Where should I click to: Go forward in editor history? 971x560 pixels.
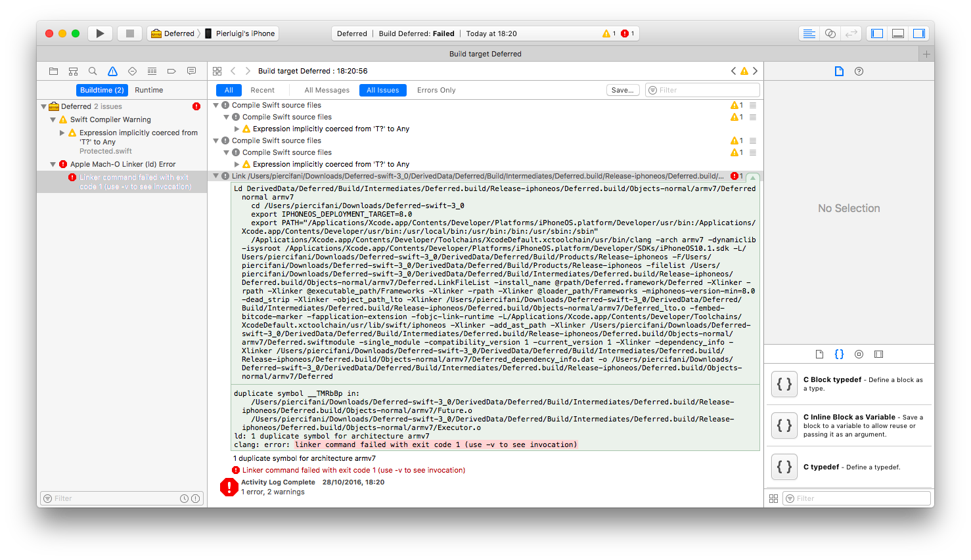tap(248, 71)
